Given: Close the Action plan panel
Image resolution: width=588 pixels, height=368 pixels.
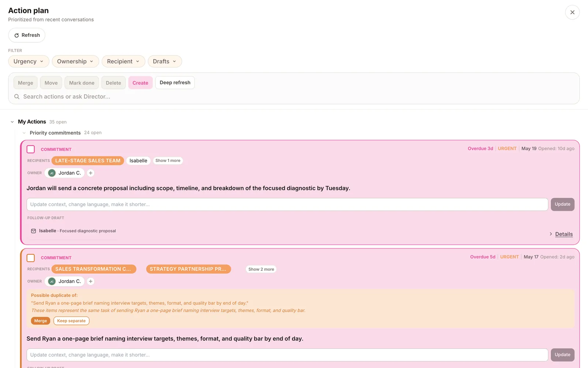Looking at the screenshot, I should coord(572,13).
